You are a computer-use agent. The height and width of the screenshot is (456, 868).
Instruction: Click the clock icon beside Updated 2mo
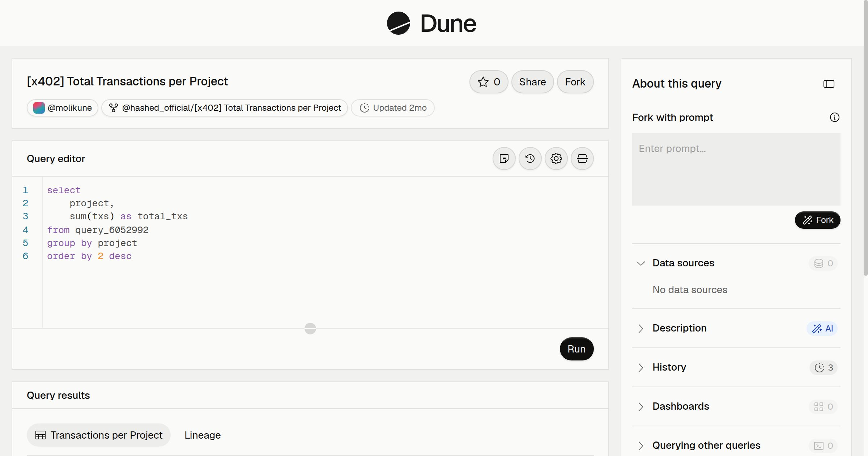click(x=365, y=108)
